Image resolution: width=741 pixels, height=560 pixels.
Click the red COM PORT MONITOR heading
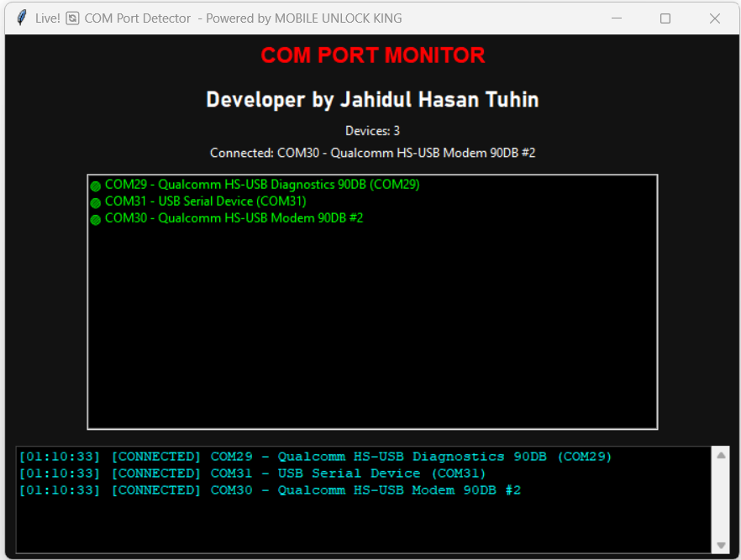click(x=372, y=55)
